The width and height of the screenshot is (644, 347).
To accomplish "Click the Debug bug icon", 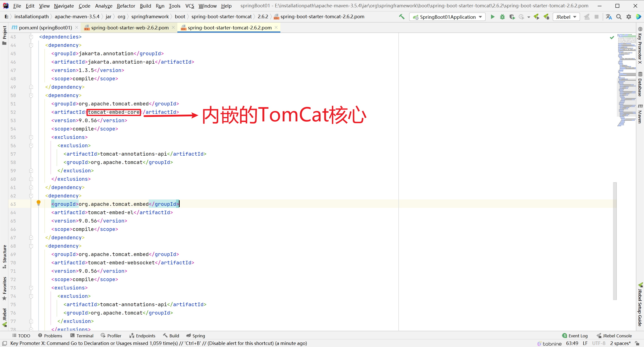I will click(502, 17).
